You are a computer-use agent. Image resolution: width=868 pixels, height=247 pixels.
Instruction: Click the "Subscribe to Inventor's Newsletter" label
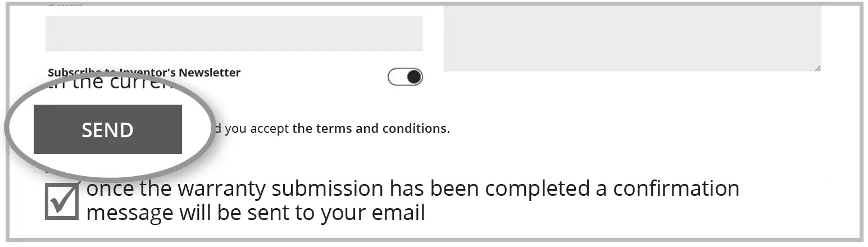tap(144, 73)
